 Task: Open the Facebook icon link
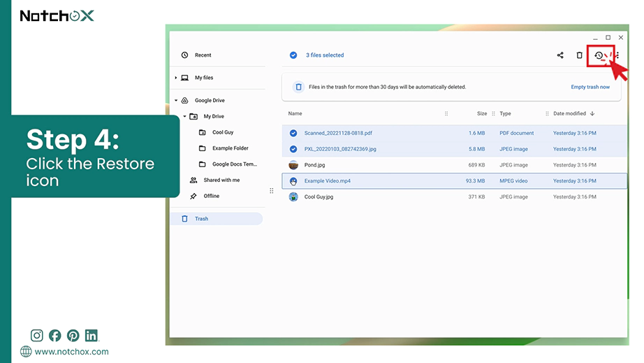pyautogui.click(x=54, y=336)
